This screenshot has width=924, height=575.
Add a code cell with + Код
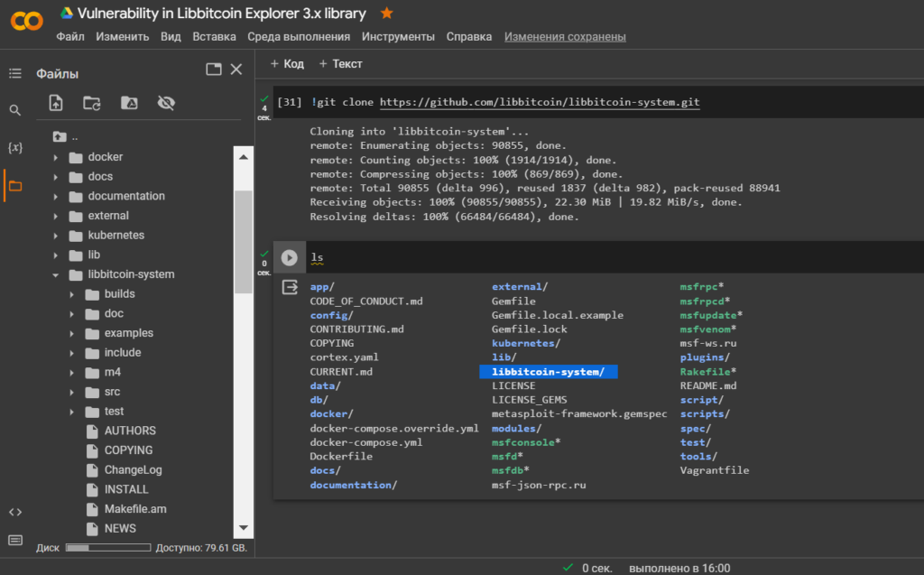[287, 64]
